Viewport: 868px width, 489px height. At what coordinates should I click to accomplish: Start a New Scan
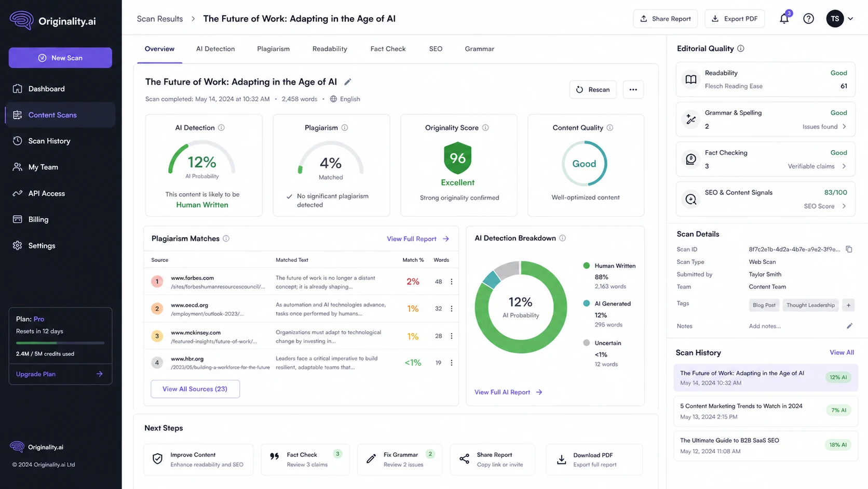coord(60,58)
